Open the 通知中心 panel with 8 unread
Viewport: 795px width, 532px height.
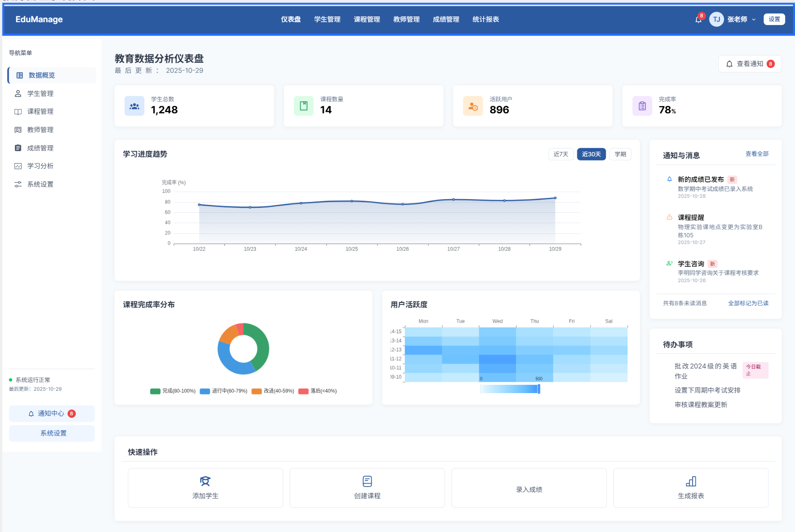point(51,413)
